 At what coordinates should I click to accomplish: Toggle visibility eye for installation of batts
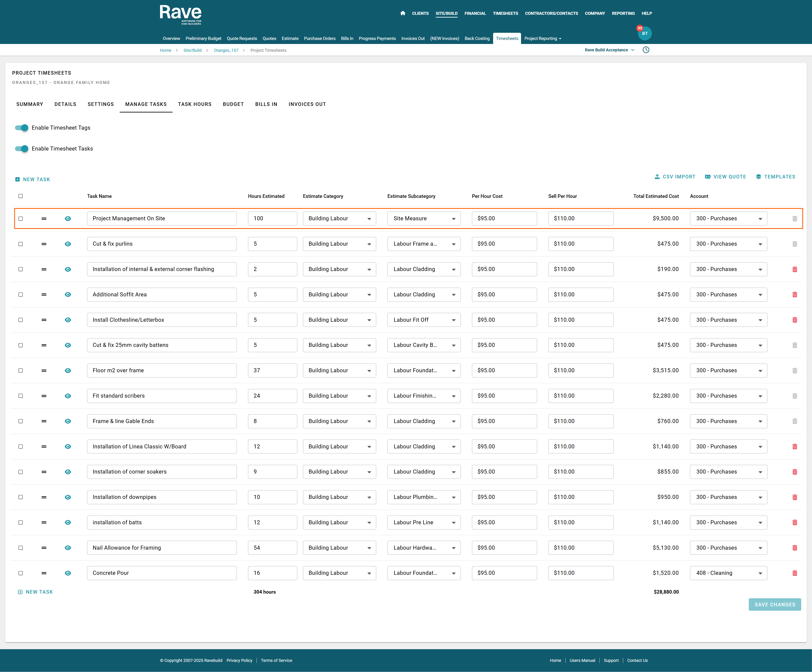(68, 523)
